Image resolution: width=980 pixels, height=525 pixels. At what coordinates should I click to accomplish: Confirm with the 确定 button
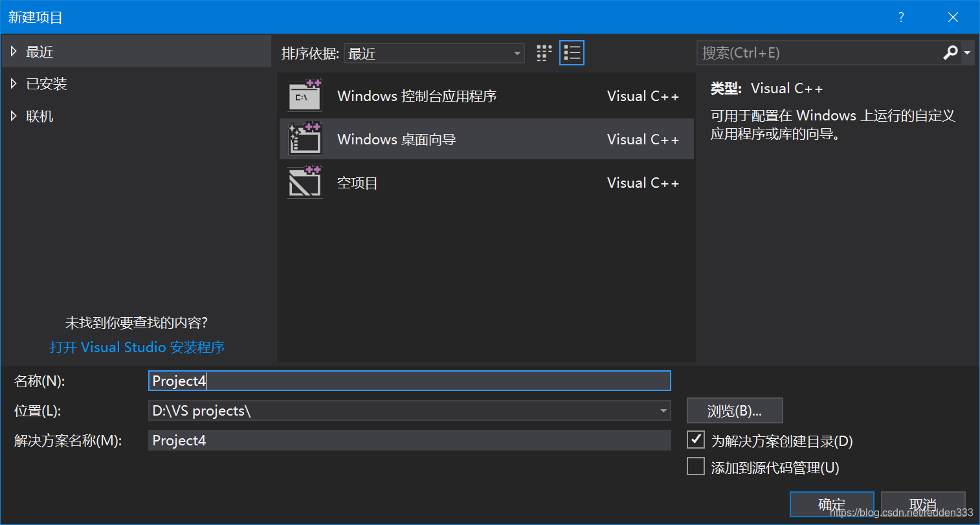coord(832,504)
